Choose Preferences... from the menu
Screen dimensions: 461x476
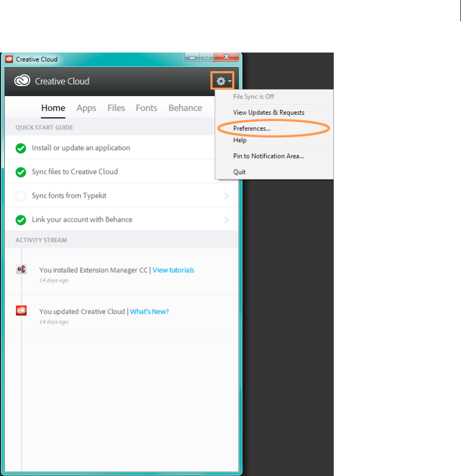[274, 128]
